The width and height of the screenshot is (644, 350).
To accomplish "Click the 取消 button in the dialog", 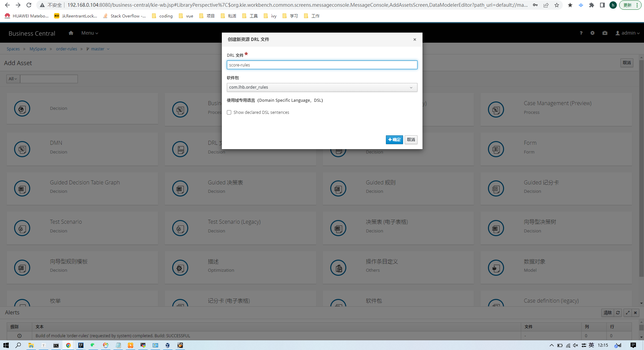I will [411, 140].
